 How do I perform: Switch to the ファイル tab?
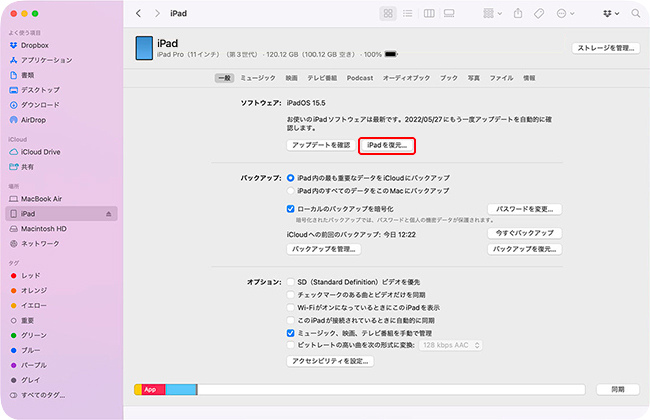pos(501,78)
